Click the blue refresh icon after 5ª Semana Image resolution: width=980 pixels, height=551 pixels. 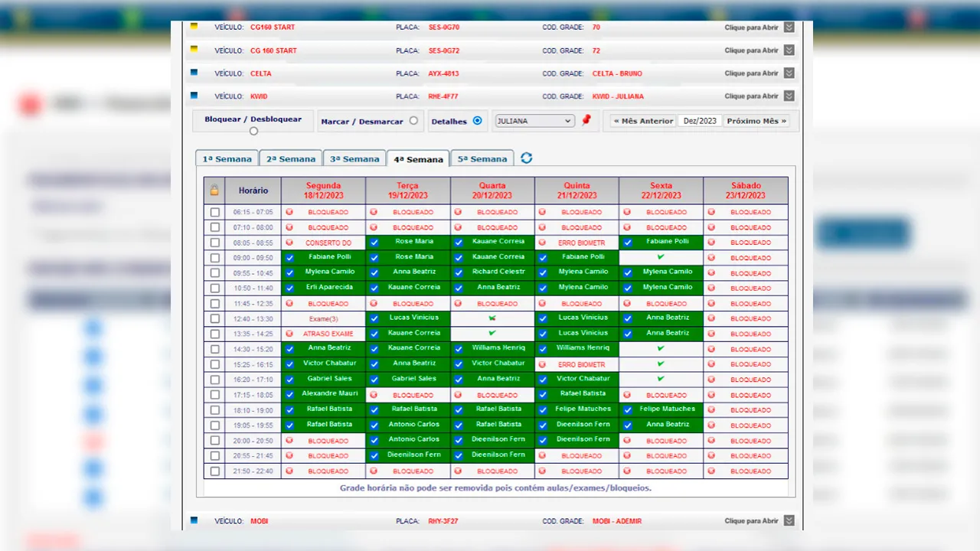[527, 158]
